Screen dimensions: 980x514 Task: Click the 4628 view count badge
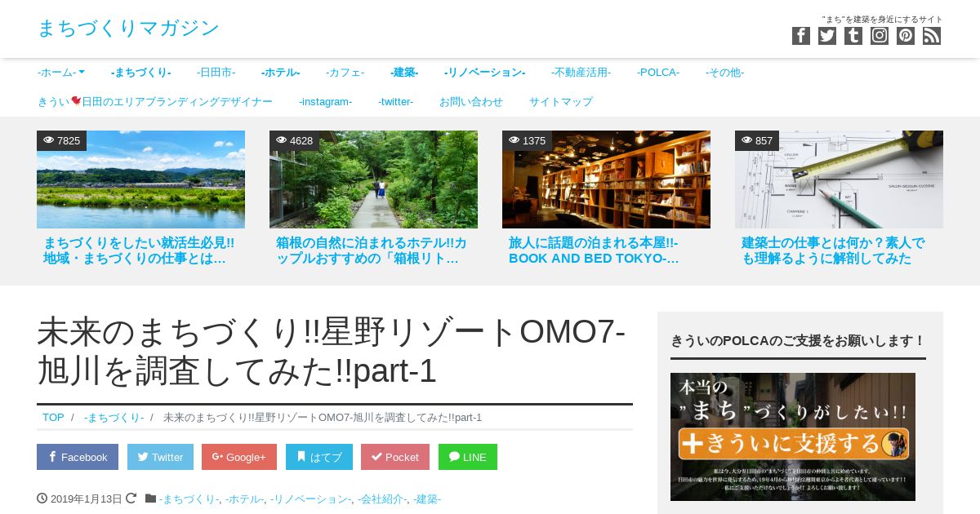tap(294, 140)
